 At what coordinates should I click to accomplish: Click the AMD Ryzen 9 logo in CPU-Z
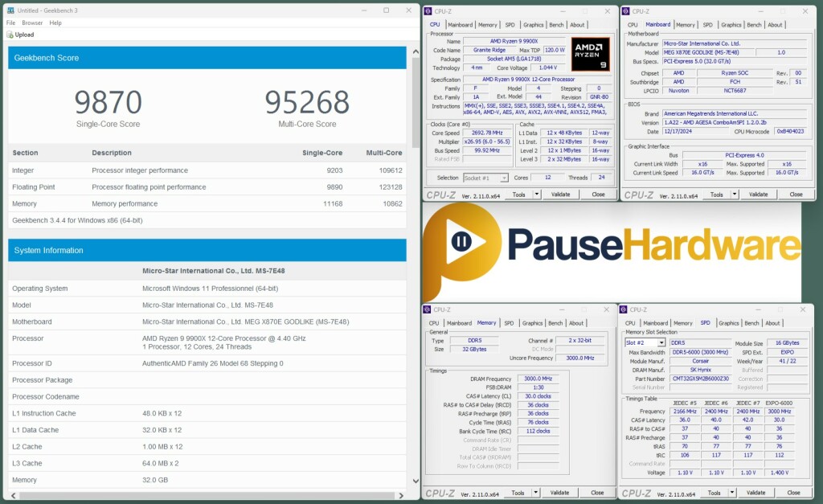click(590, 54)
